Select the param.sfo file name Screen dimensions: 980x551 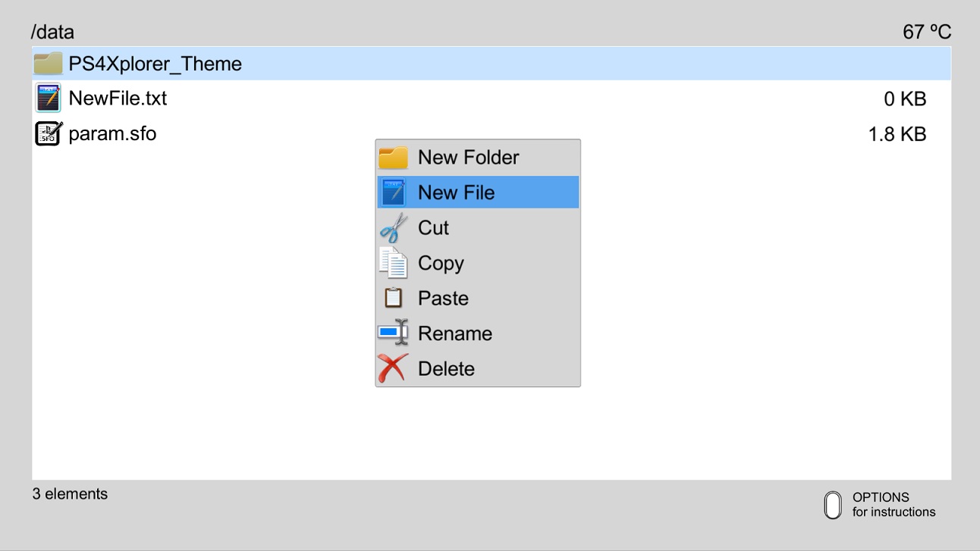(x=112, y=134)
